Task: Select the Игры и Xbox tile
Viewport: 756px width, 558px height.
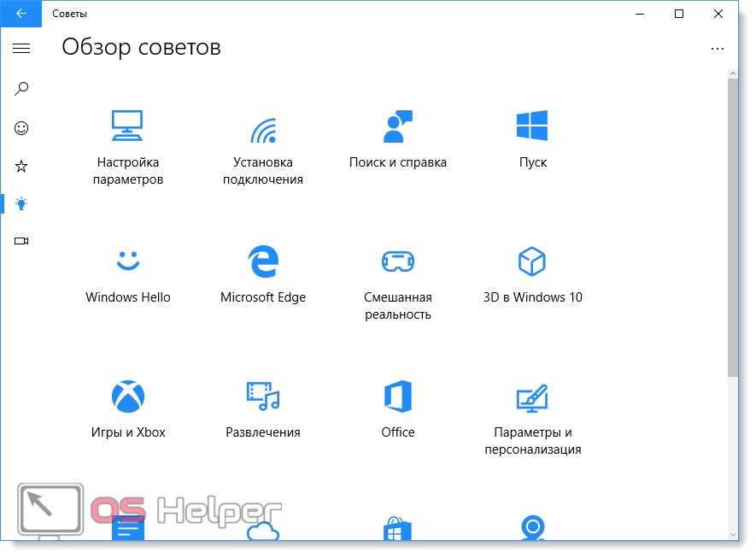Action: pos(128,408)
